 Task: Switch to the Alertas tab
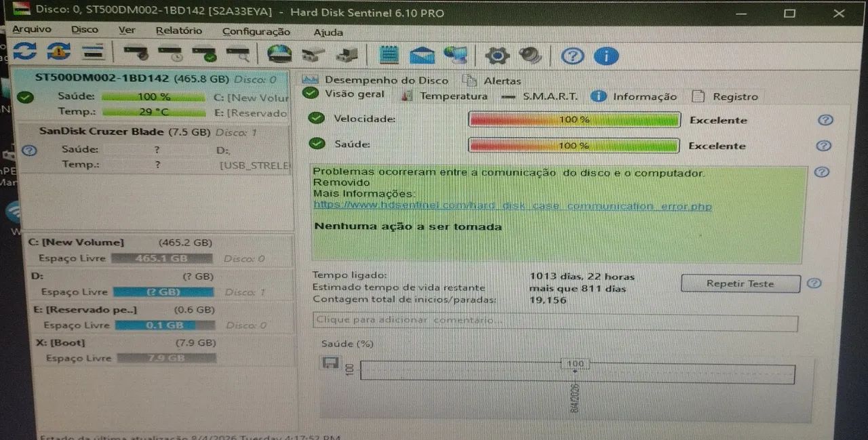click(492, 81)
